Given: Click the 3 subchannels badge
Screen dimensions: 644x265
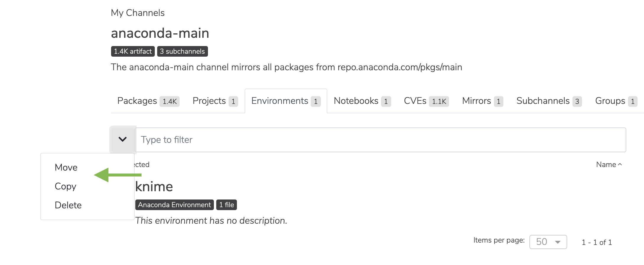Looking at the screenshot, I should click(183, 51).
